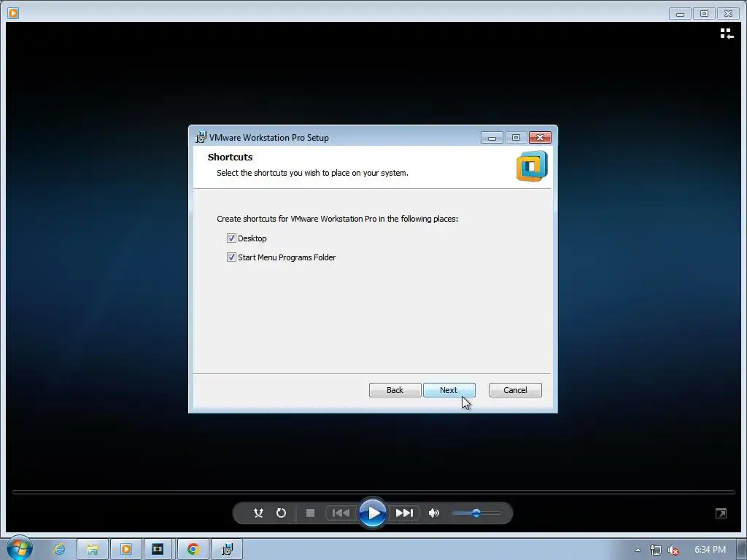Stop playback in media player
Viewport: 747px width, 560px height.
pos(310,513)
